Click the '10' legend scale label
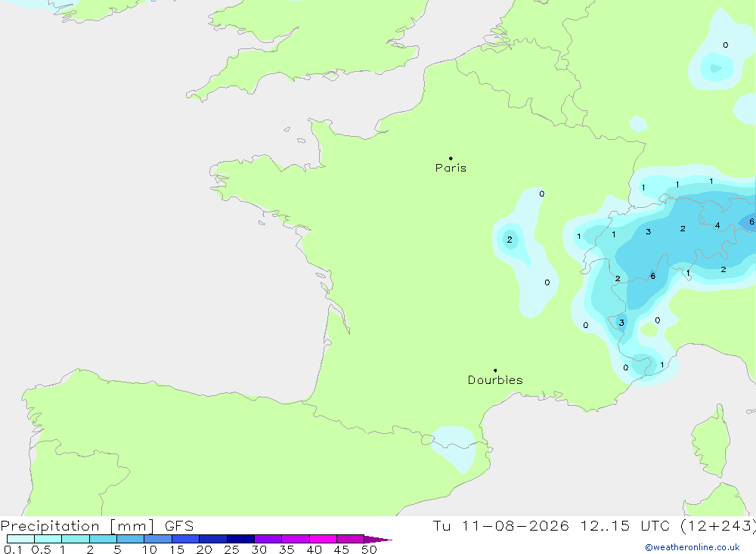Image resolution: width=756 pixels, height=554 pixels. (150, 549)
